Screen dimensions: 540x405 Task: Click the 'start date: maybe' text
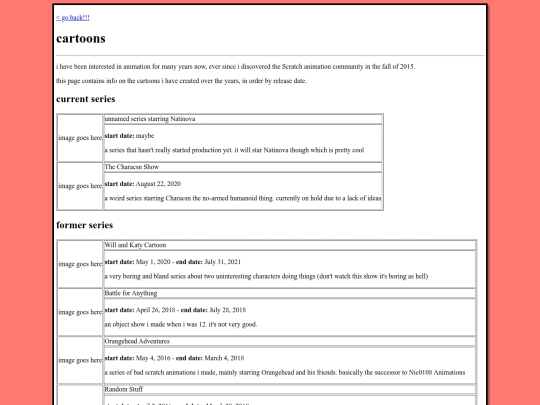point(129,136)
